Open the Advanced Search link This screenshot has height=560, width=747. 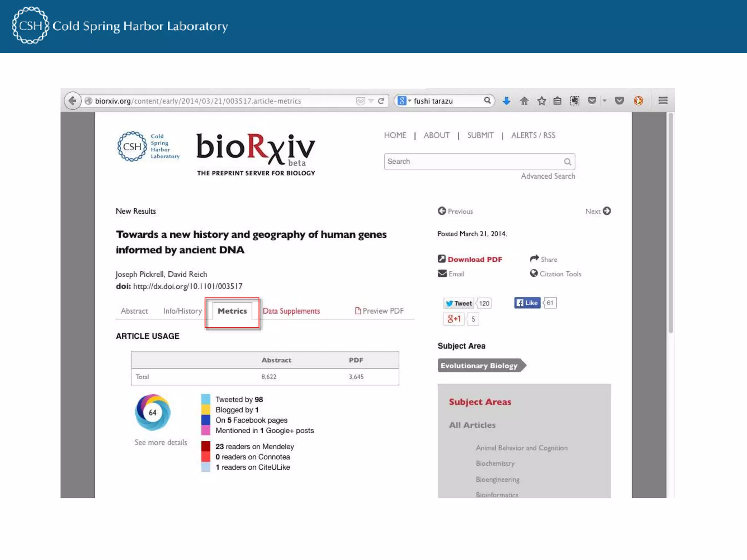pyautogui.click(x=547, y=176)
